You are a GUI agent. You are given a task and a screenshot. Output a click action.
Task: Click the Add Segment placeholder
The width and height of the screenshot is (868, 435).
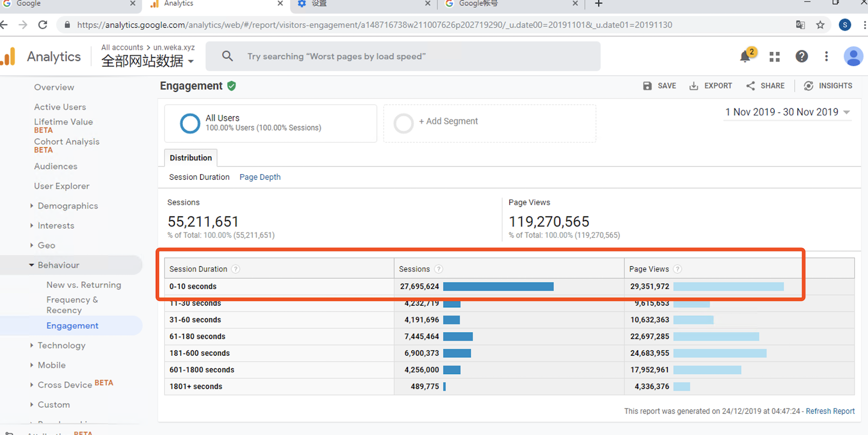coord(448,122)
